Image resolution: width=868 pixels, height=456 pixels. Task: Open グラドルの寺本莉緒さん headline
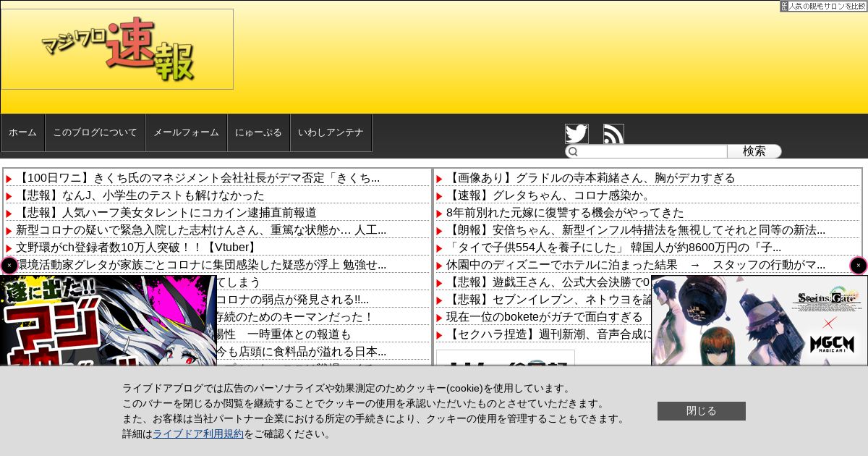[590, 178]
